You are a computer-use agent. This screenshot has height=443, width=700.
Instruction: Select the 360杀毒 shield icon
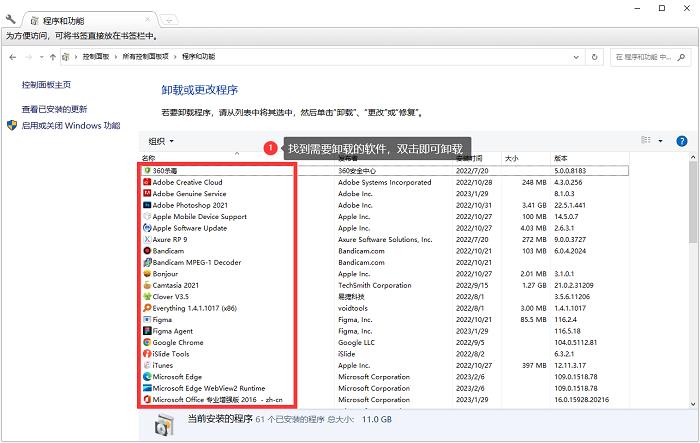(147, 171)
